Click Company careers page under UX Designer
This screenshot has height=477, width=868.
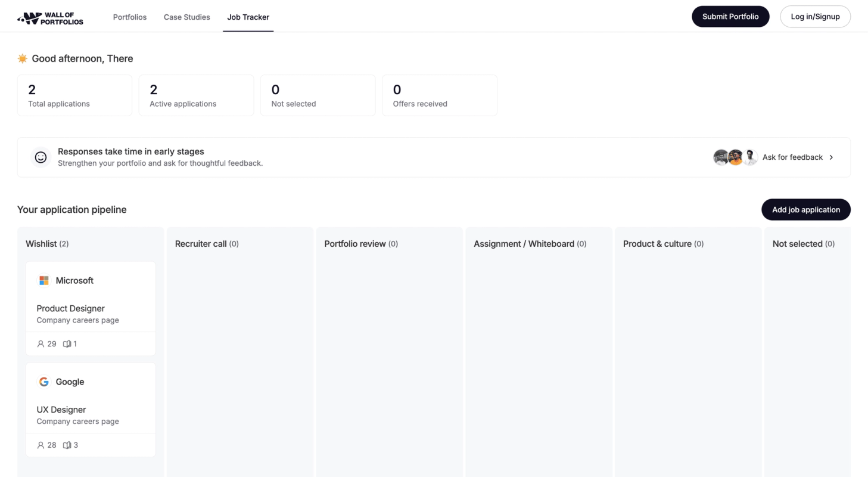coord(78,422)
